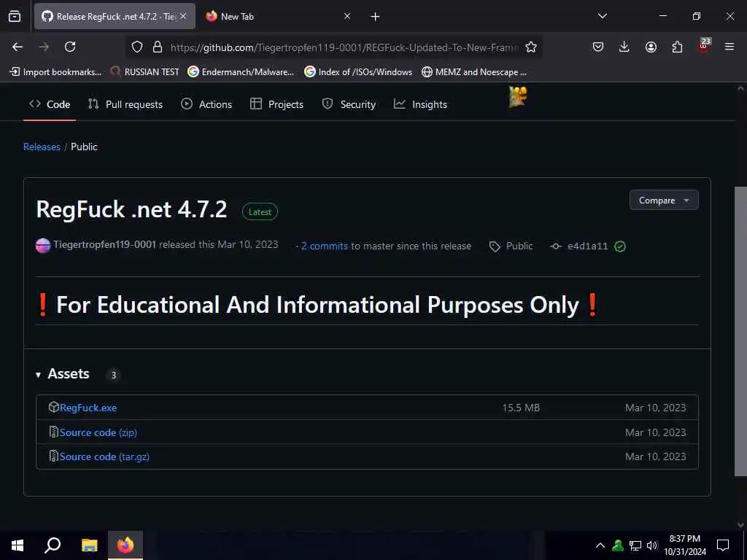Open the Index of /ISOs/Windows bookmark
Viewport: 747px width, 560px height.
point(358,72)
